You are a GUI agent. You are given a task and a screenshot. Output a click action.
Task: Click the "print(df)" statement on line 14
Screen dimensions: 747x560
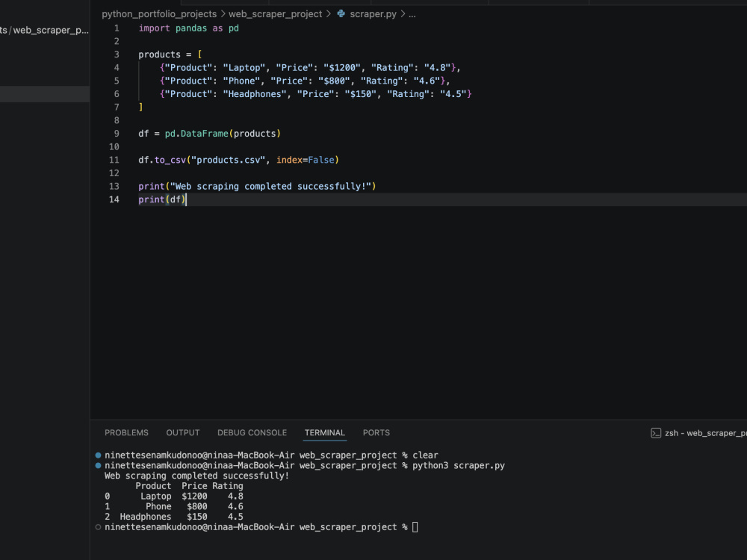click(x=162, y=199)
